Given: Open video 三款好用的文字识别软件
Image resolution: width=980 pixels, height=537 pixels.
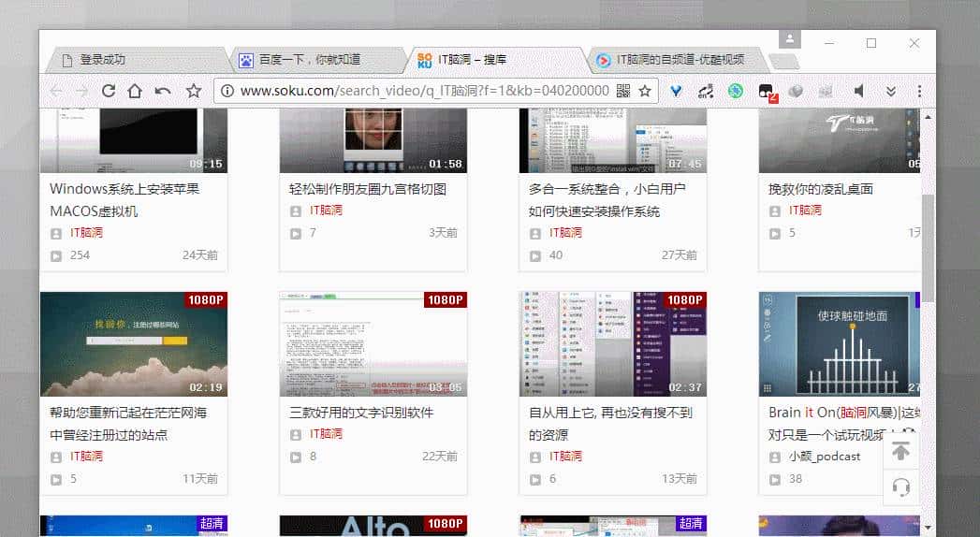Looking at the screenshot, I should (361, 413).
